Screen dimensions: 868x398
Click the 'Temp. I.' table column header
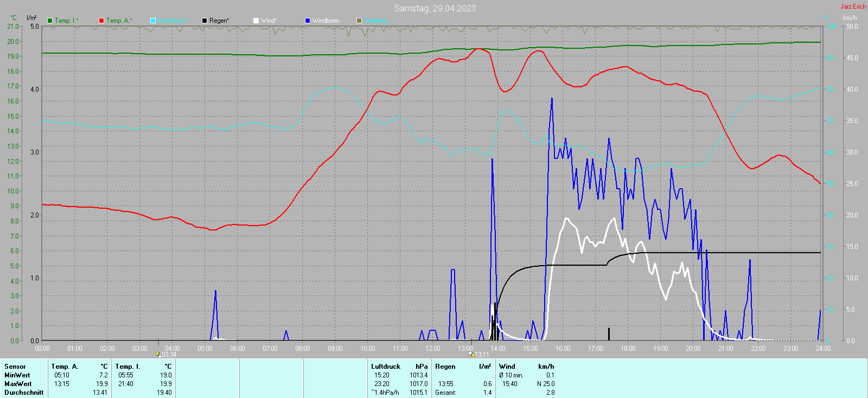128,367
